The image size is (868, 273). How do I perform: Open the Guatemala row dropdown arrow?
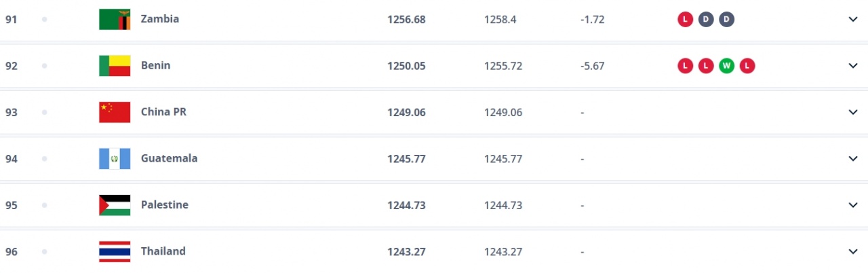(x=853, y=158)
